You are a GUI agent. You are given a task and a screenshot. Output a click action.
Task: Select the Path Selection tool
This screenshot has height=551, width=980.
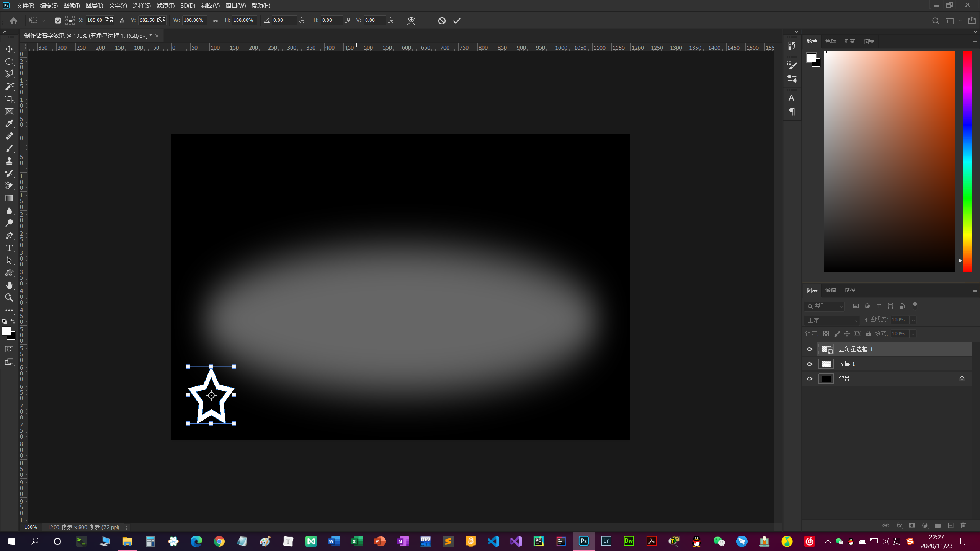point(9,260)
